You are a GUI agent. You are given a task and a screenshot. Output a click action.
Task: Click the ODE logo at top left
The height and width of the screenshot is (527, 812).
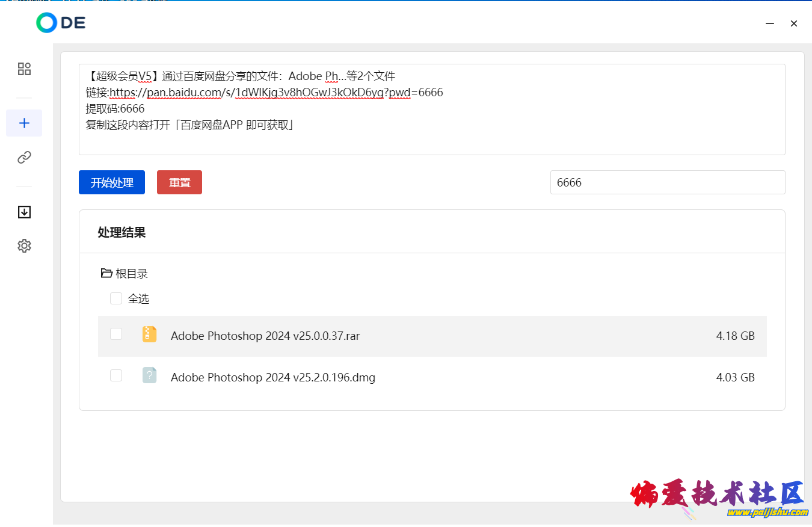click(61, 23)
